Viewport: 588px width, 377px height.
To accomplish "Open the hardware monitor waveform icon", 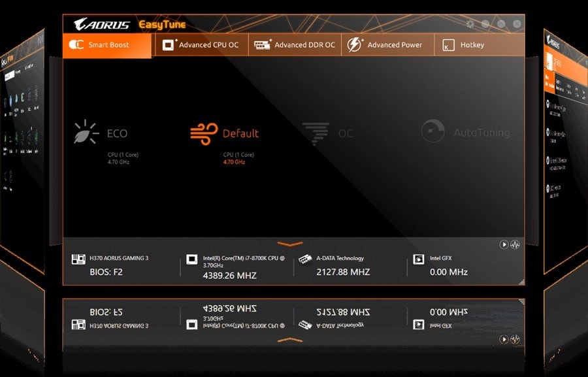I will click(x=515, y=244).
